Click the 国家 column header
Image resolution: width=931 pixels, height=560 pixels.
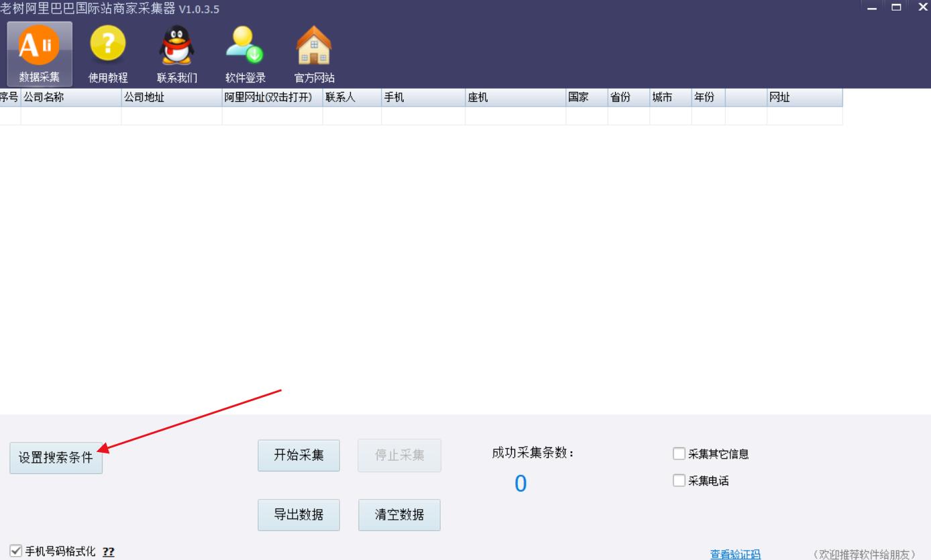point(587,98)
